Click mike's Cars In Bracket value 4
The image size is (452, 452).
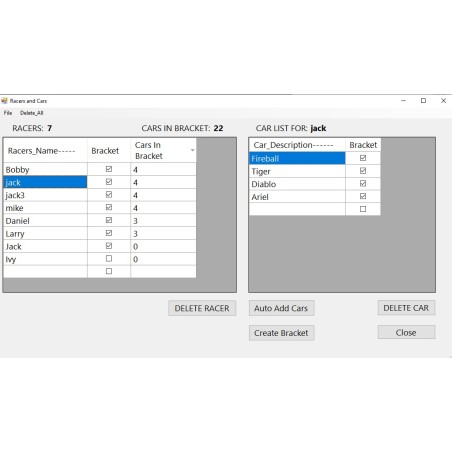click(163, 208)
